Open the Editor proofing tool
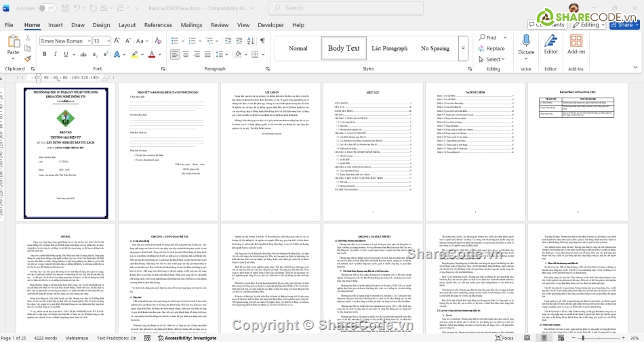 pyautogui.click(x=551, y=45)
